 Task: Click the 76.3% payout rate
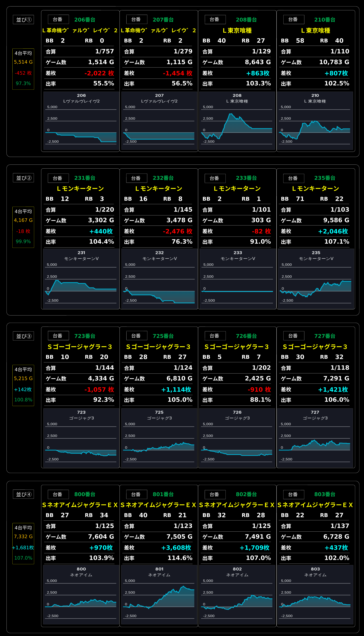[182, 241]
